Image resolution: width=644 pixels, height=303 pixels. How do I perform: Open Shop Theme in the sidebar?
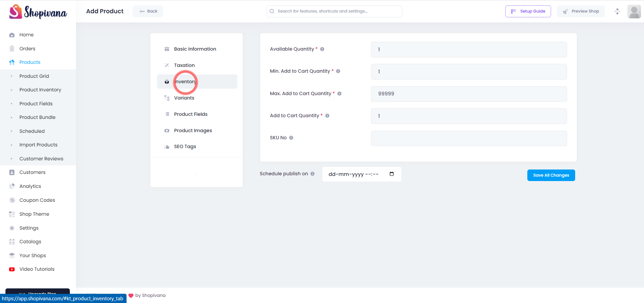(34, 214)
